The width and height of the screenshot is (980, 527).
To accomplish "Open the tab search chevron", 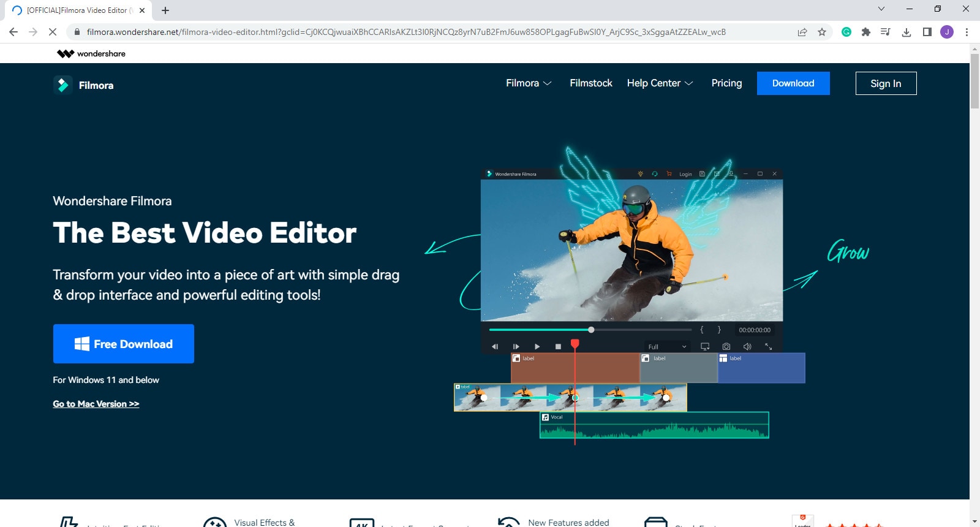I will [881, 9].
